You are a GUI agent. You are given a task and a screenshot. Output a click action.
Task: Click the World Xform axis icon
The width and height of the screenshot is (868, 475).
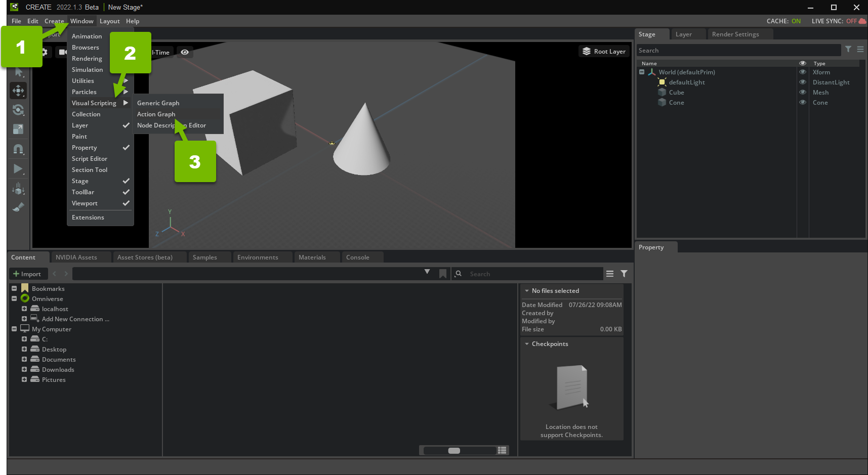tap(652, 72)
